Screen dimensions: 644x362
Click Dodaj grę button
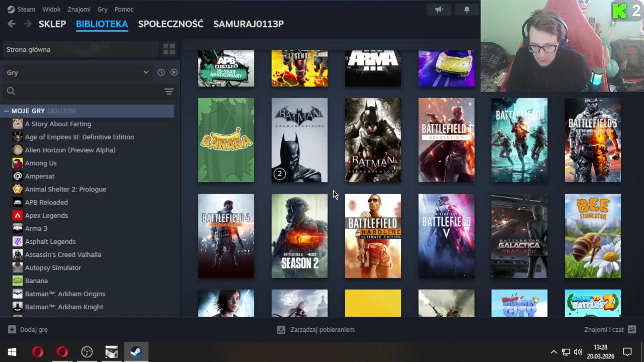point(28,329)
